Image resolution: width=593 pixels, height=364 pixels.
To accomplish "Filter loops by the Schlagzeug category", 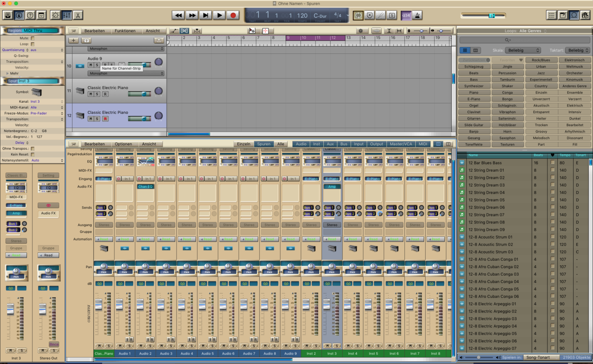I will point(474,67).
